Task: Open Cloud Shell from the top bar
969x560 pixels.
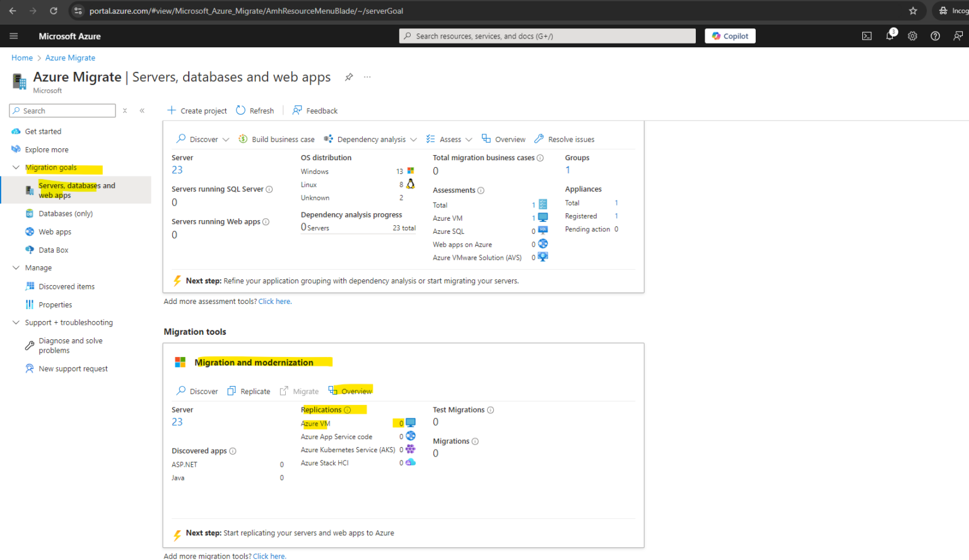Action: (867, 36)
